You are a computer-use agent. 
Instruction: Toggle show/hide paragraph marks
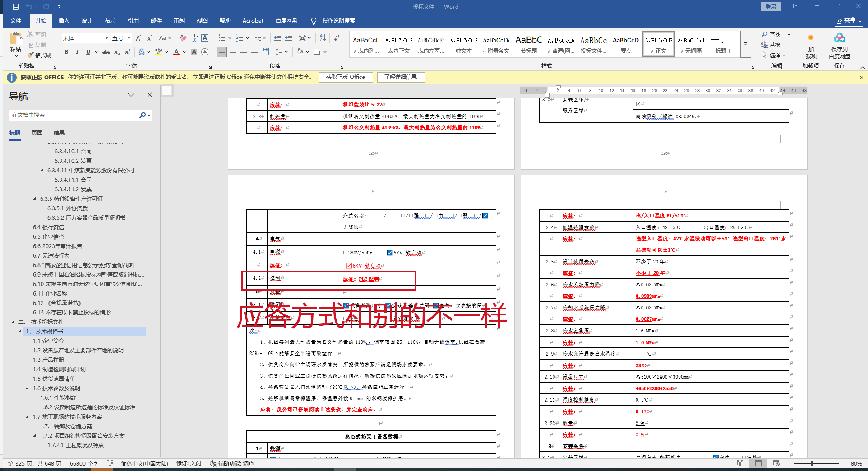pos(337,38)
